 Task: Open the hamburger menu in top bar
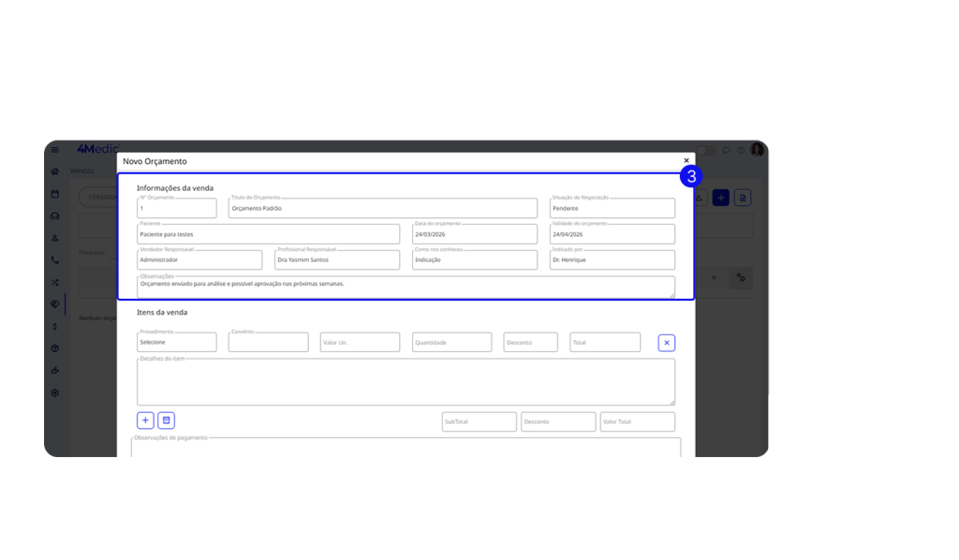tap(55, 150)
